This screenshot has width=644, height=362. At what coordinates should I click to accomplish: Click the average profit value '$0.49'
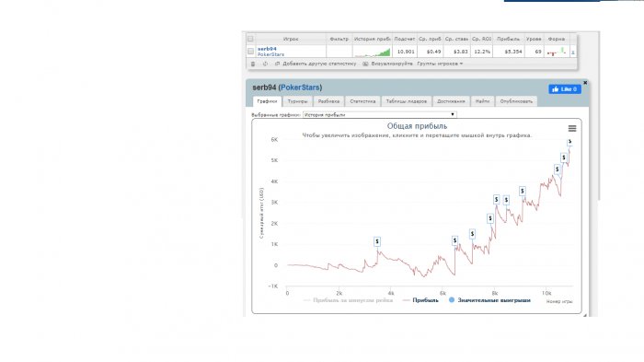click(433, 52)
